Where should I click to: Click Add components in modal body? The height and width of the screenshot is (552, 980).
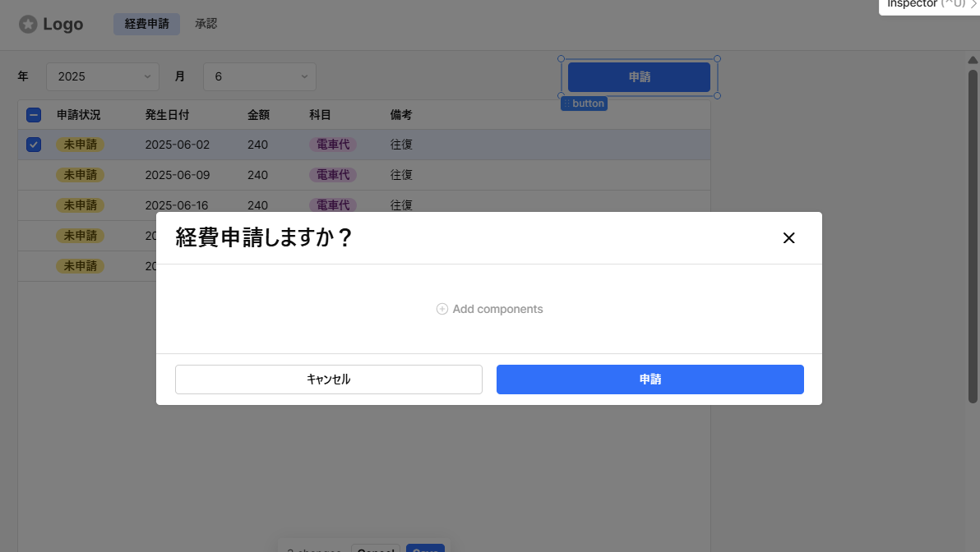(x=489, y=309)
